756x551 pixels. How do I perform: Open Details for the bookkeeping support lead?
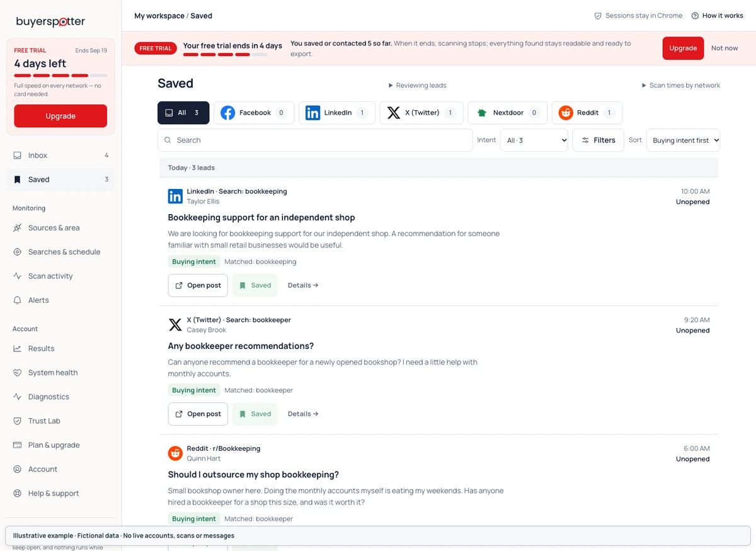coord(303,285)
